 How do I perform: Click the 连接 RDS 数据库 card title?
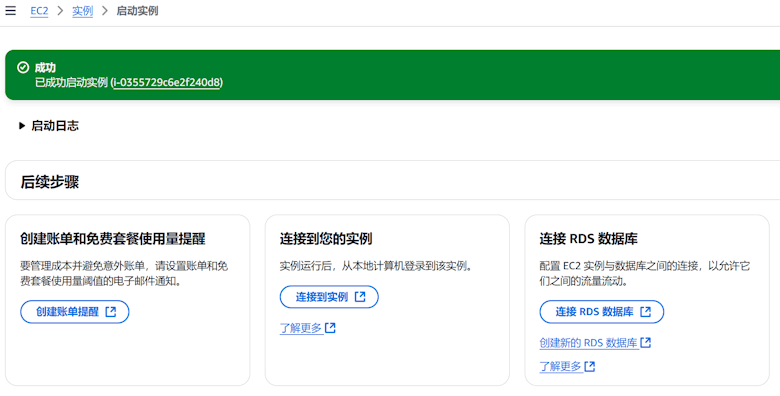click(x=588, y=239)
